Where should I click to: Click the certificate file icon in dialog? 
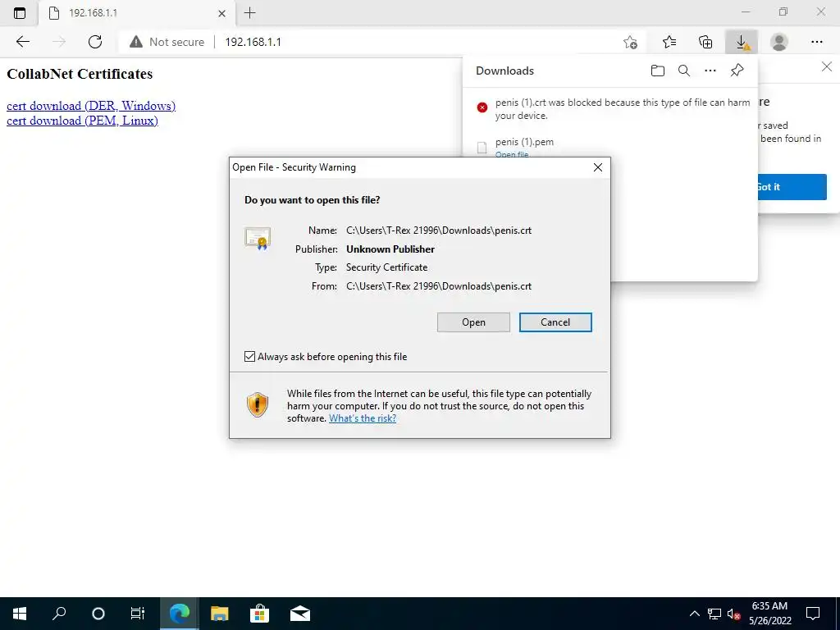(x=258, y=239)
